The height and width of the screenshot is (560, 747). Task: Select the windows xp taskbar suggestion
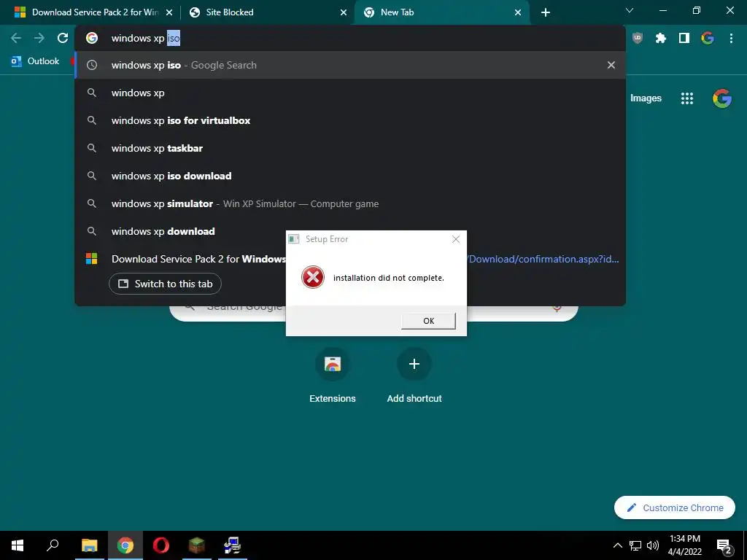[x=350, y=148]
